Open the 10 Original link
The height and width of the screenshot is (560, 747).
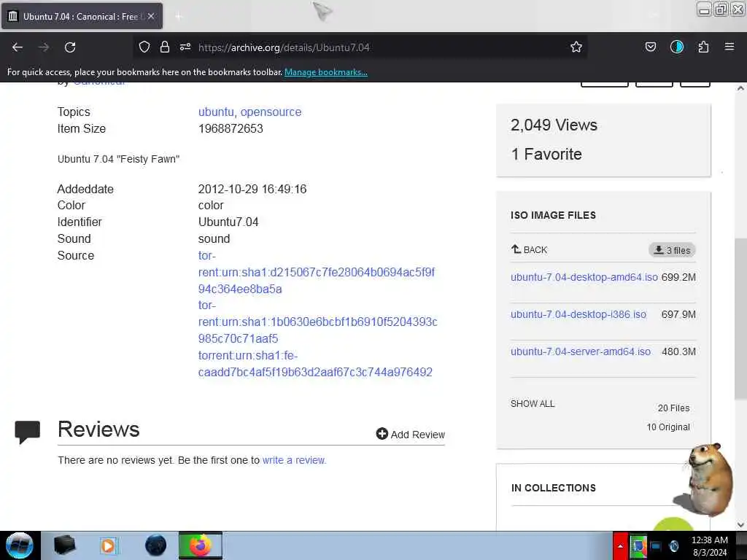coord(668,427)
